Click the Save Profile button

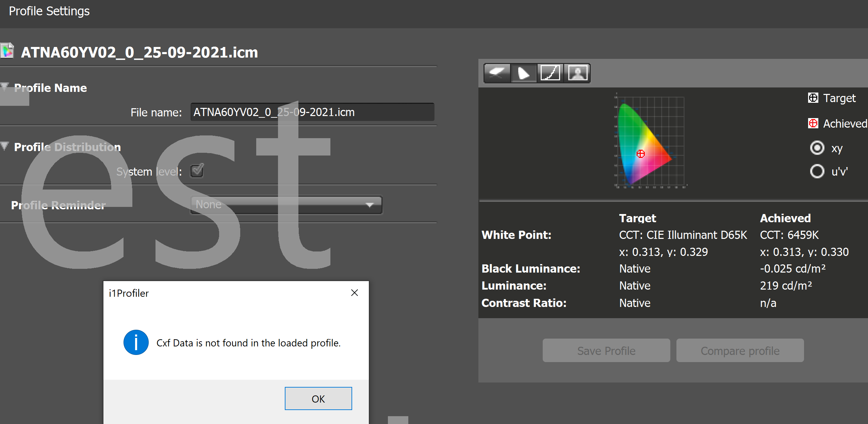606,350
